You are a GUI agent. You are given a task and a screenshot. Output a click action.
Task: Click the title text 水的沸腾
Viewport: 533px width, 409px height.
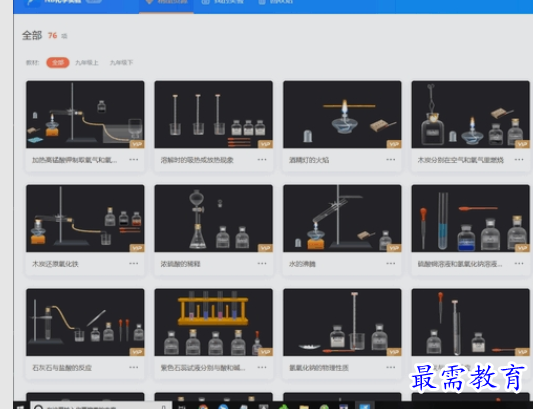point(302,264)
